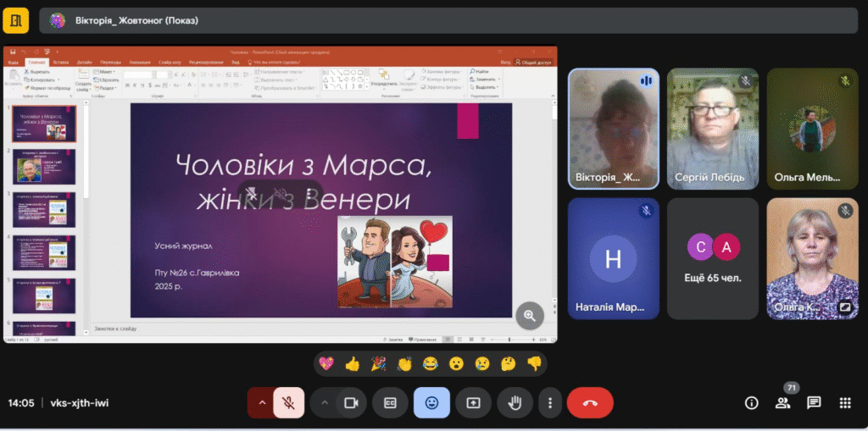Open chat with everyone
Image resolution: width=868 pixels, height=431 pixels.
[x=814, y=403]
